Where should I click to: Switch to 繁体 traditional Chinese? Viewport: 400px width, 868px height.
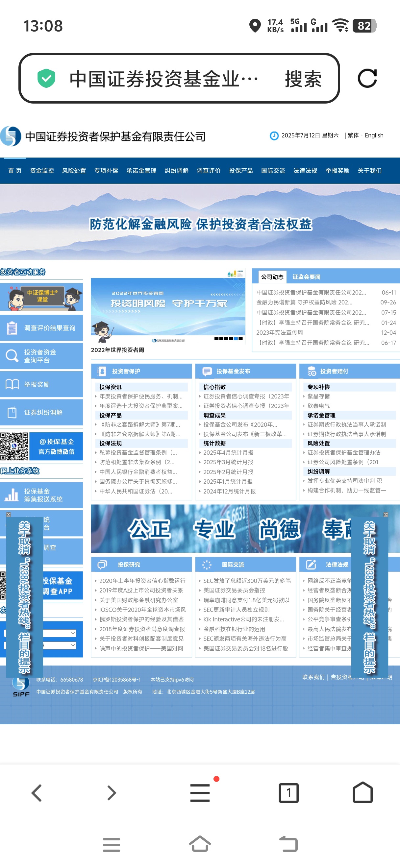click(x=353, y=135)
